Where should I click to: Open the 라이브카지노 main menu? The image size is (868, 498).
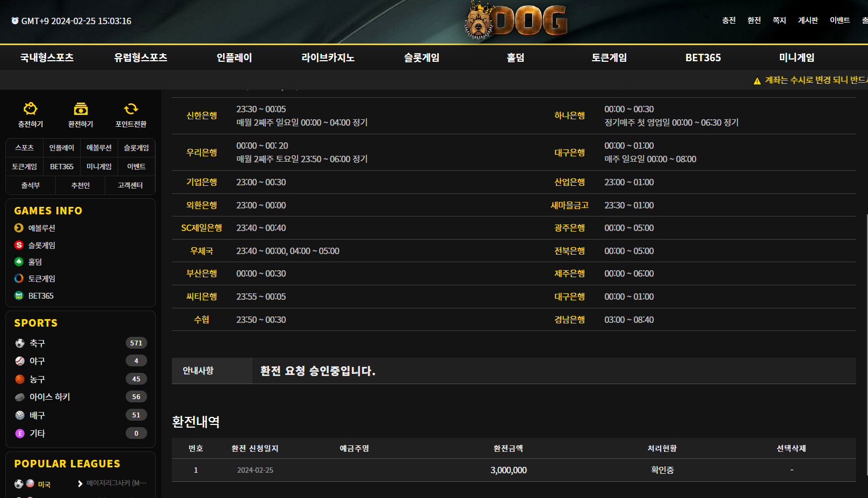(328, 57)
